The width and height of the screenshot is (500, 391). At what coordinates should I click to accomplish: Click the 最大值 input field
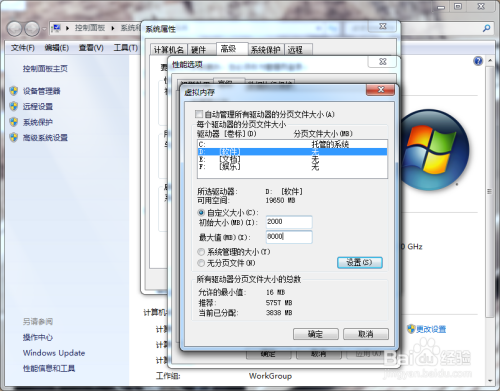click(289, 237)
